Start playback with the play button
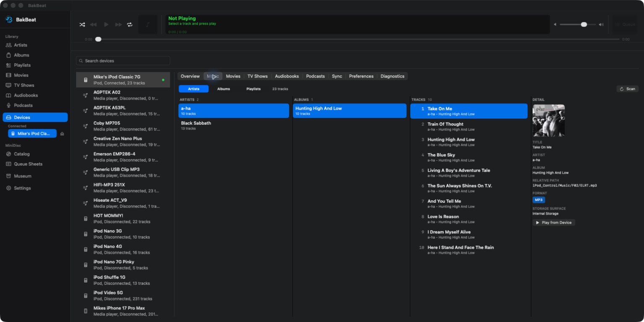Screen dimensions: 644x322 [x=106, y=25]
